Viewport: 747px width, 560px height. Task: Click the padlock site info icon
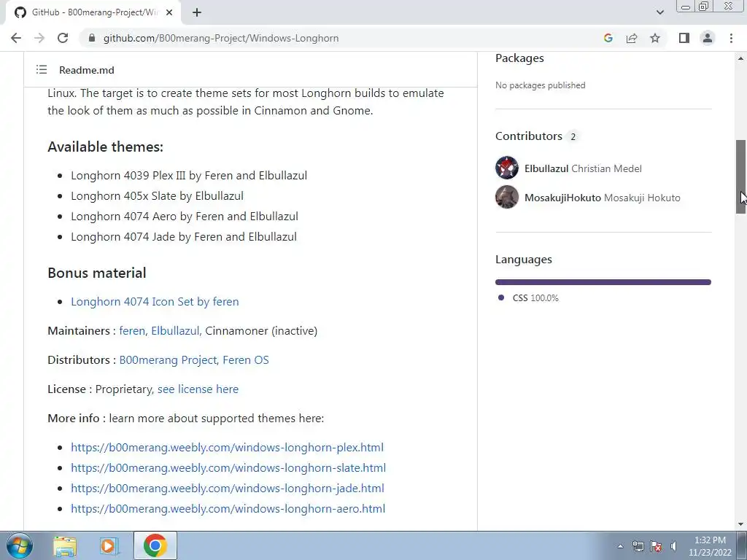(x=93, y=38)
